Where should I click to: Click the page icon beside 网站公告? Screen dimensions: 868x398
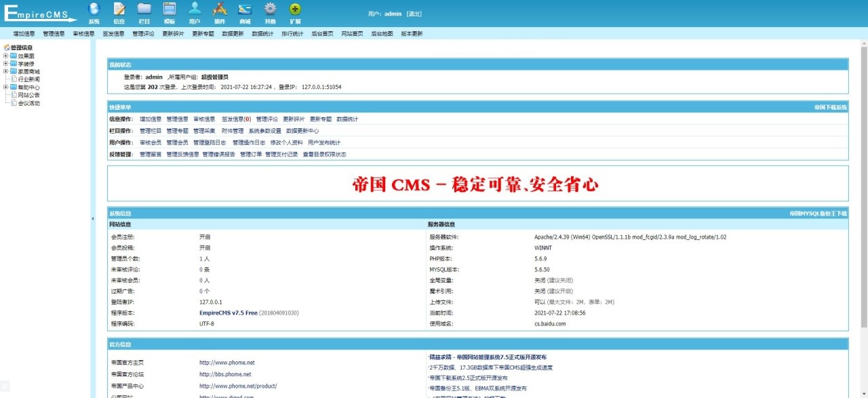tap(14, 96)
